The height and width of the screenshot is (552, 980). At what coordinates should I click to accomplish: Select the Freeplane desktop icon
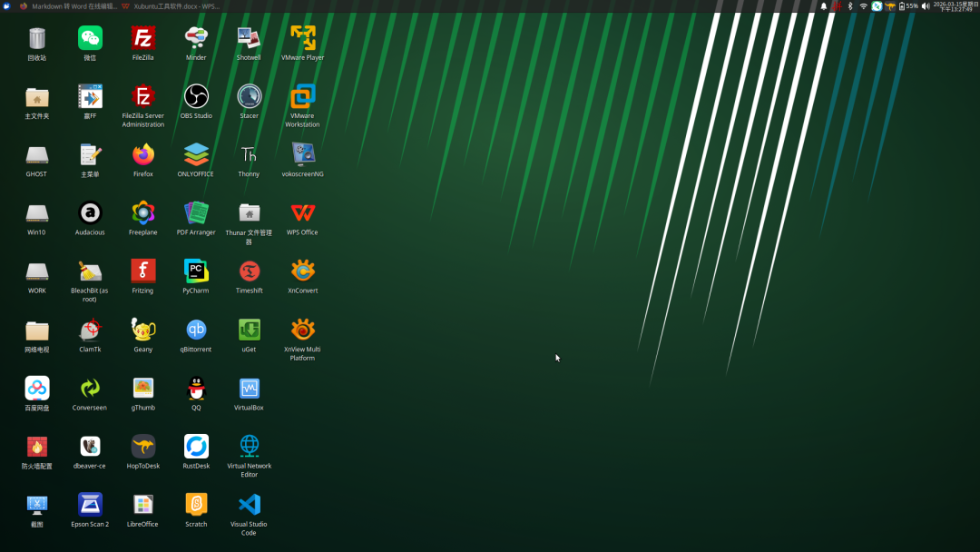tap(143, 219)
